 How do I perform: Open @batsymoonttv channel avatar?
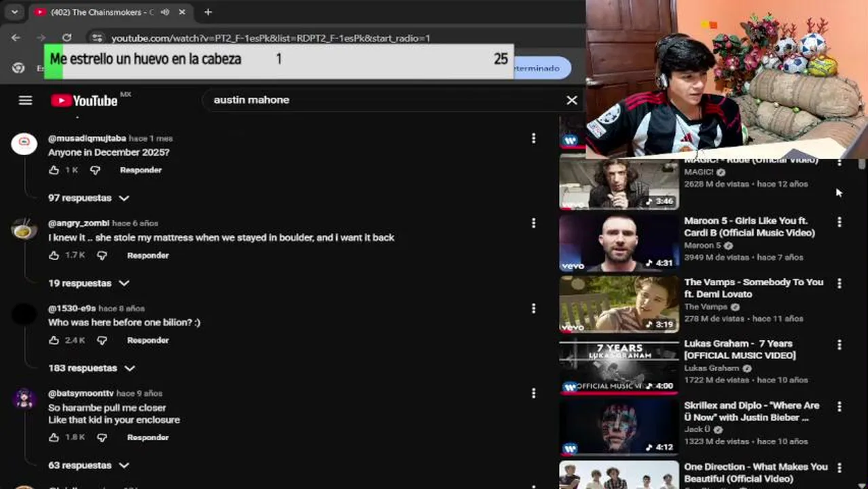tap(24, 399)
